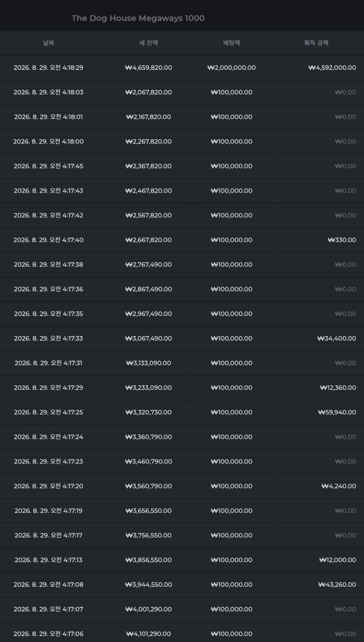The image size is (364, 642).
Task: Select the row with ₩330.00 win
Action: 182,240
